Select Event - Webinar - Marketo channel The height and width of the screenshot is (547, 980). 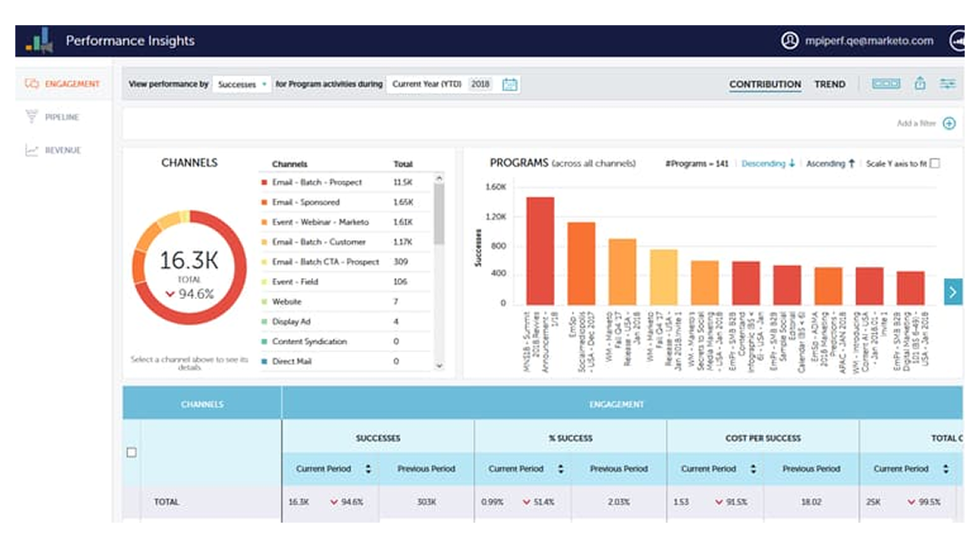click(345, 222)
